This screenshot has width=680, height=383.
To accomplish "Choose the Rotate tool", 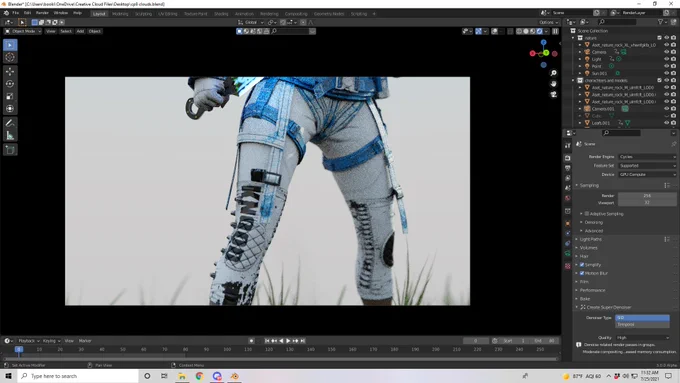I will pyautogui.click(x=10, y=84).
